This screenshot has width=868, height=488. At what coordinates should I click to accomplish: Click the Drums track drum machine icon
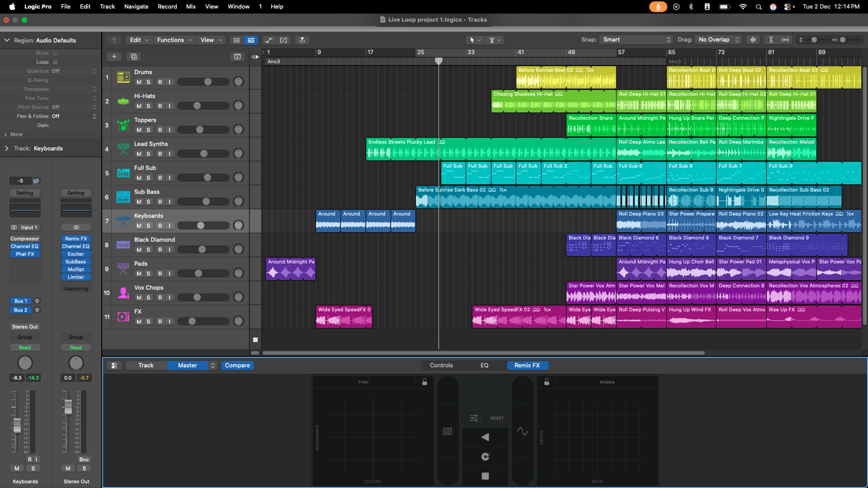(x=123, y=77)
